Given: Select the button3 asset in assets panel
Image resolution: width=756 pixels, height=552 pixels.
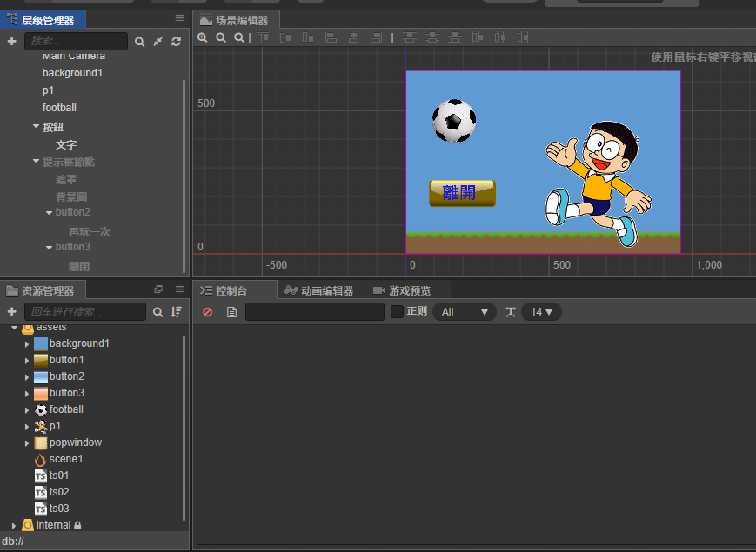Looking at the screenshot, I should point(66,393).
